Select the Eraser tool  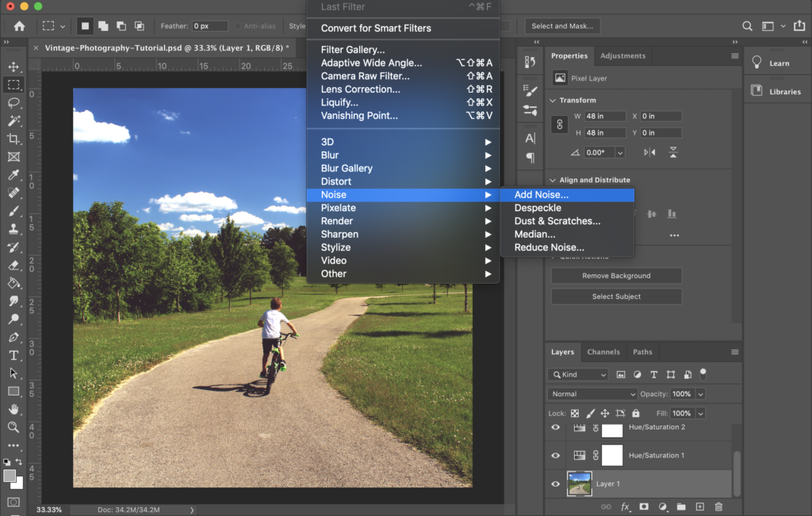point(14,266)
